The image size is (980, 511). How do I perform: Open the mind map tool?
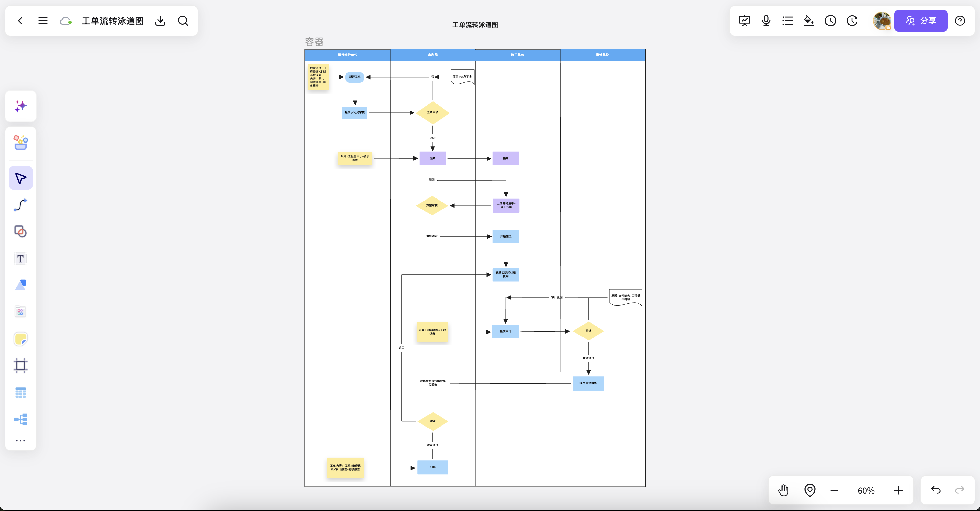tap(21, 419)
